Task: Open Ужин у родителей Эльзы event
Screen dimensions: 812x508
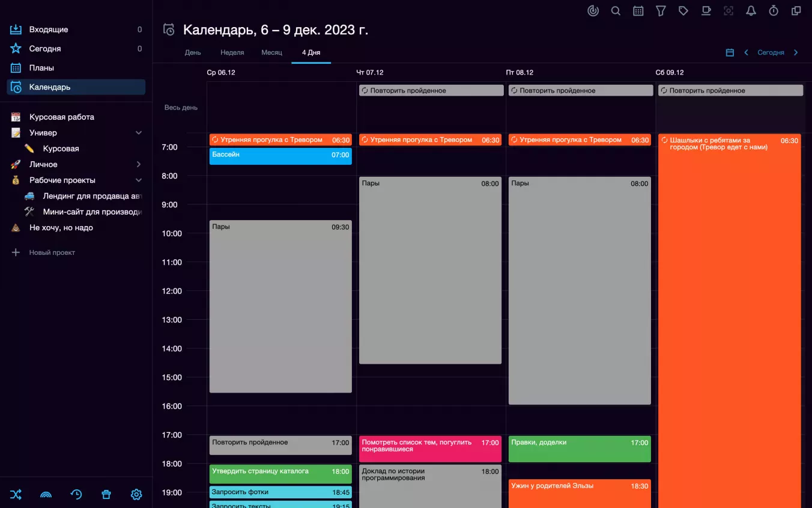Action: coord(580,494)
